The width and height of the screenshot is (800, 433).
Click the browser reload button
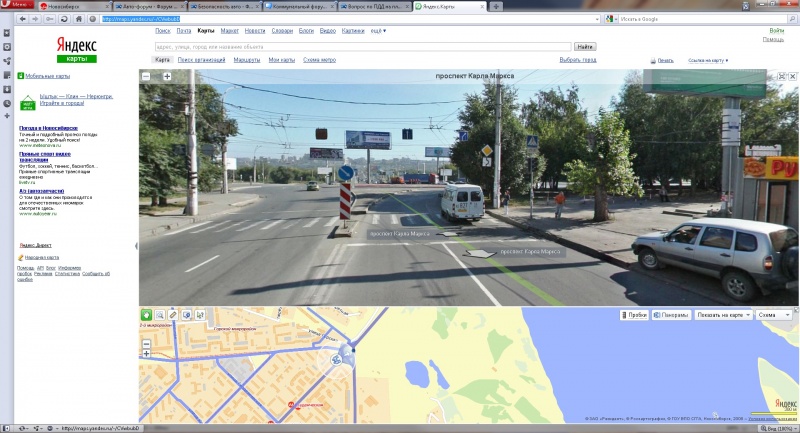(x=64, y=19)
